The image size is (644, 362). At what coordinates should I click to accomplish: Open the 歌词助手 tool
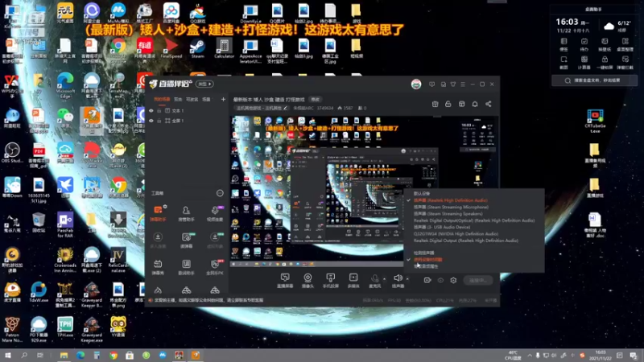pyautogui.click(x=186, y=267)
